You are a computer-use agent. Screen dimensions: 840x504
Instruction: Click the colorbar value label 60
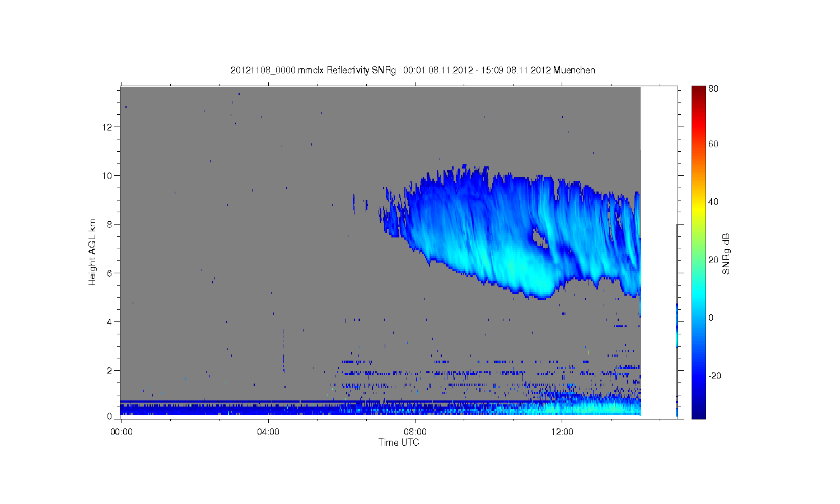(713, 144)
